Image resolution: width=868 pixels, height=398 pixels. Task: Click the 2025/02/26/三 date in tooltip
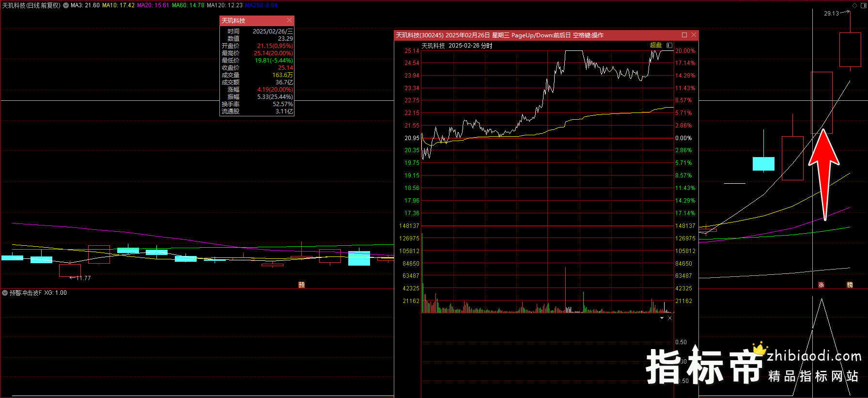tap(273, 32)
